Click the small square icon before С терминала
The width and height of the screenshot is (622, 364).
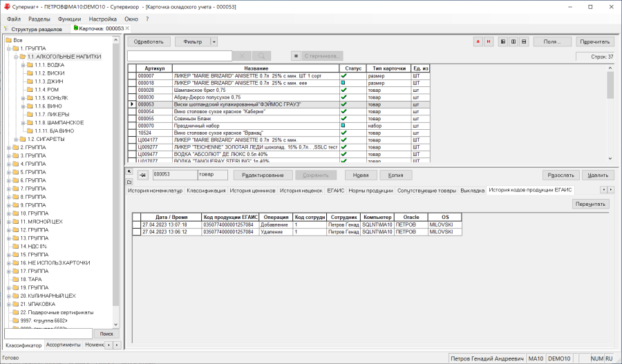(x=296, y=56)
